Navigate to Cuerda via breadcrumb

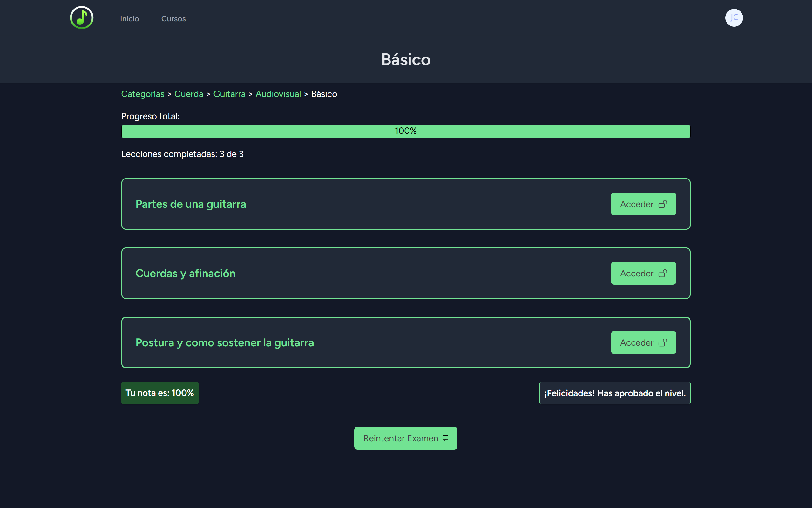pyautogui.click(x=188, y=94)
